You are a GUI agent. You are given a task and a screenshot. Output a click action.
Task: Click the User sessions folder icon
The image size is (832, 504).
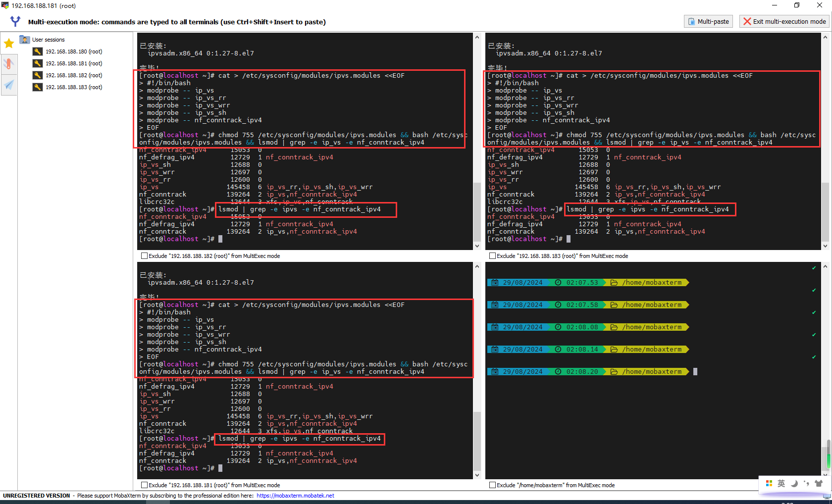[x=25, y=40]
